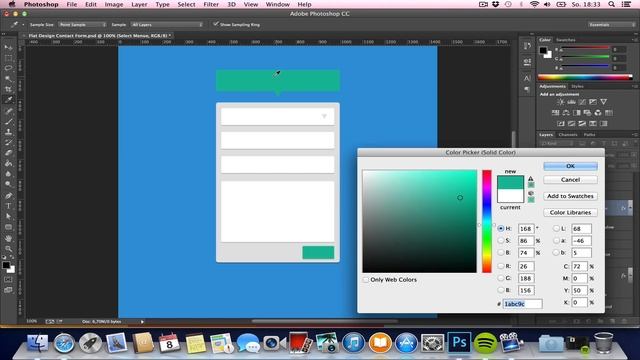This screenshot has height=360, width=640.
Task: Open the Filter menu
Action: tap(211, 4)
